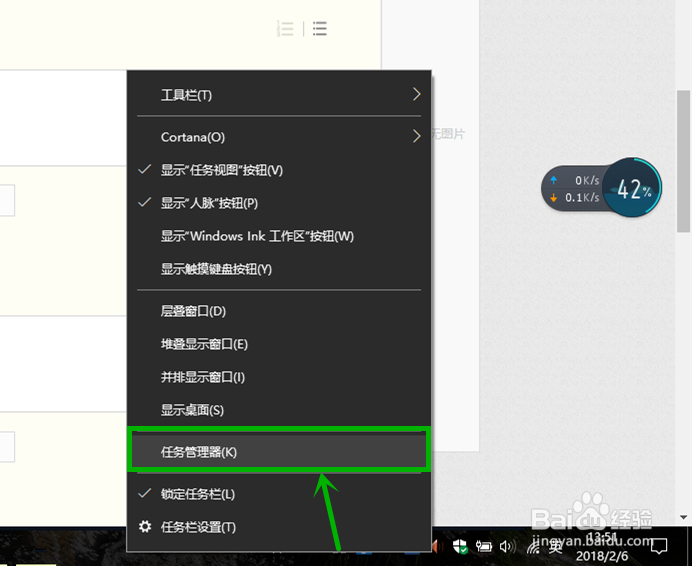Click the taskbar clock showing 2018/2/6
Screen dimensions: 692x566
(x=602, y=547)
